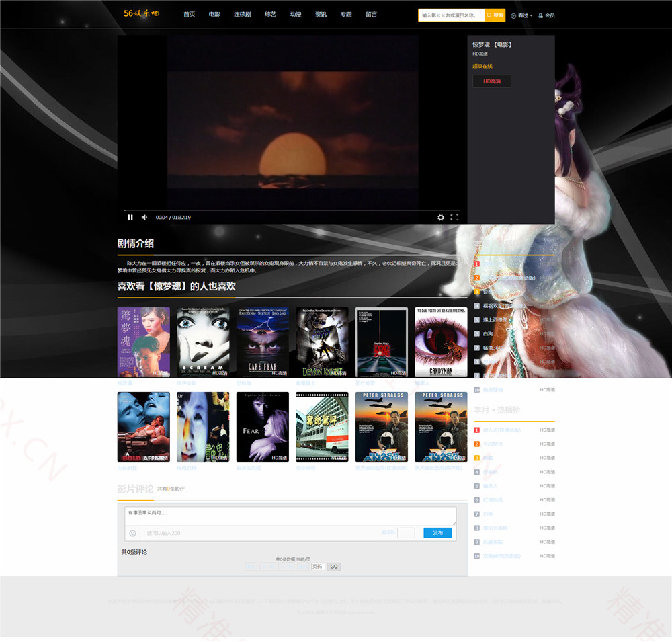Open emoji picker in comment box
This screenshot has height=642, width=672.
click(132, 533)
